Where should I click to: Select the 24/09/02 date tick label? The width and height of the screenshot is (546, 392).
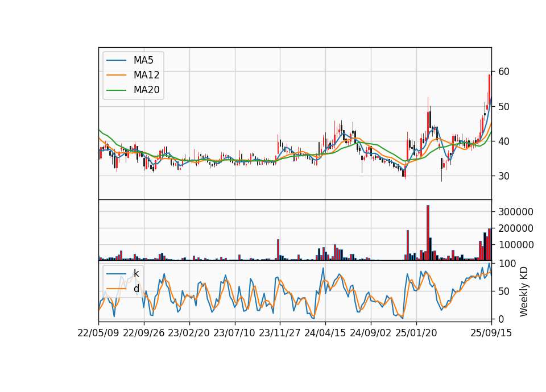point(370,333)
